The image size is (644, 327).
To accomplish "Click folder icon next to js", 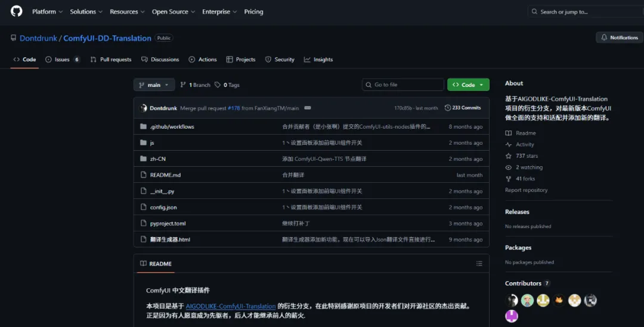I will click(x=143, y=142).
